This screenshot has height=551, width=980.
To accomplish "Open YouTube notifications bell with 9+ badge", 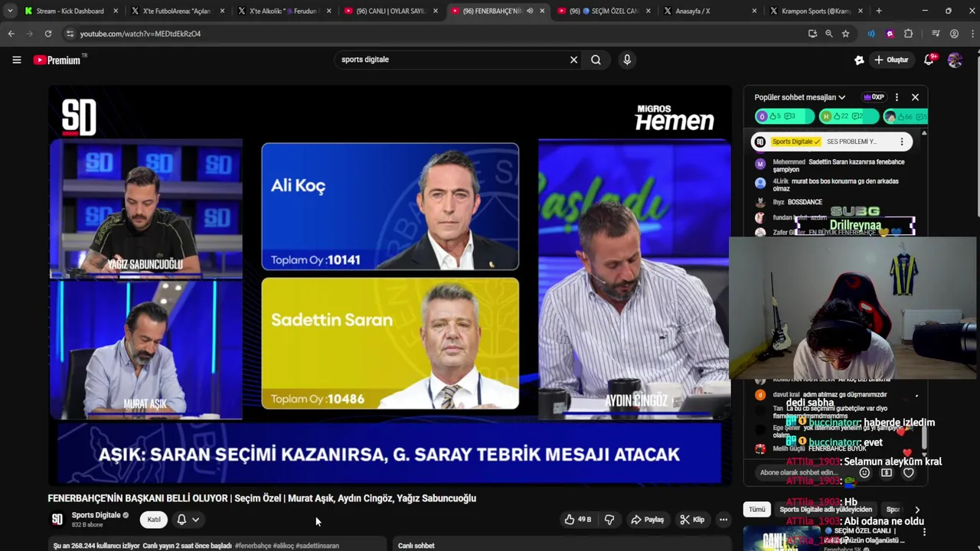I will [x=929, y=60].
